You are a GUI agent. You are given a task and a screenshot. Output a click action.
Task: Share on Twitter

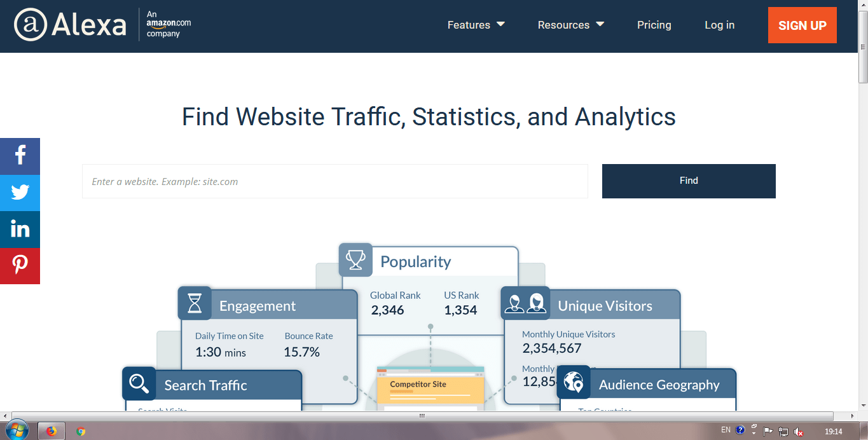tap(20, 193)
